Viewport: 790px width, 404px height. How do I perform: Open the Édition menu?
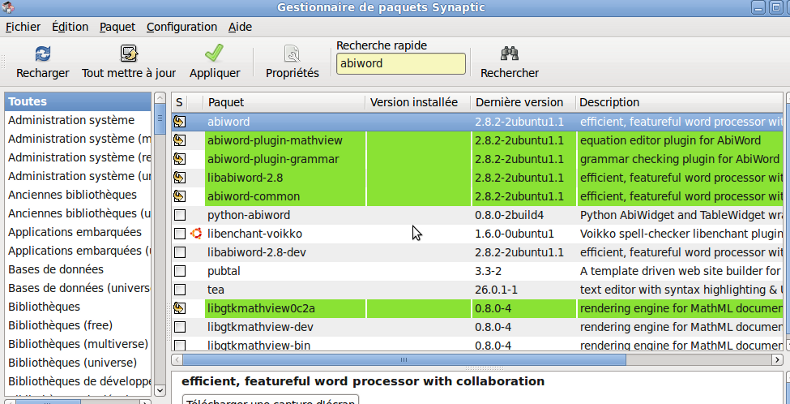(70, 27)
